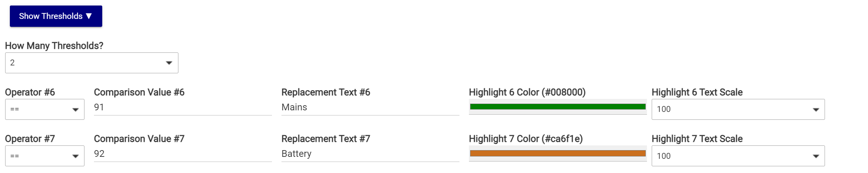The image size is (868, 173).
Task: Focus the Comparison Value #6 field
Action: [x=182, y=108]
